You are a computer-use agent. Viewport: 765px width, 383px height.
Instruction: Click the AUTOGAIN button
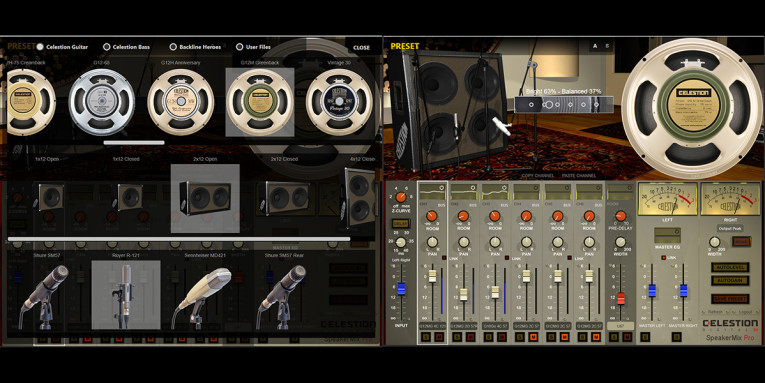pos(729,281)
